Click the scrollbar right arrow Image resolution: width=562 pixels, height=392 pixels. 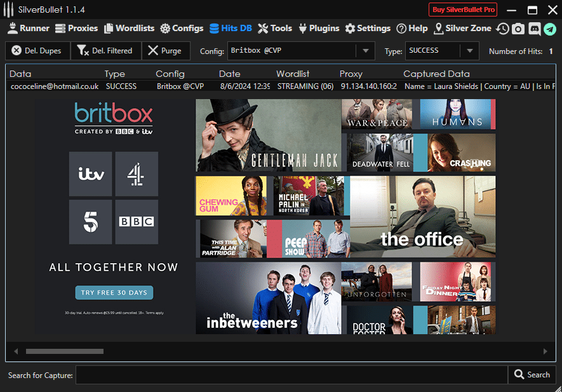pyautogui.click(x=545, y=351)
